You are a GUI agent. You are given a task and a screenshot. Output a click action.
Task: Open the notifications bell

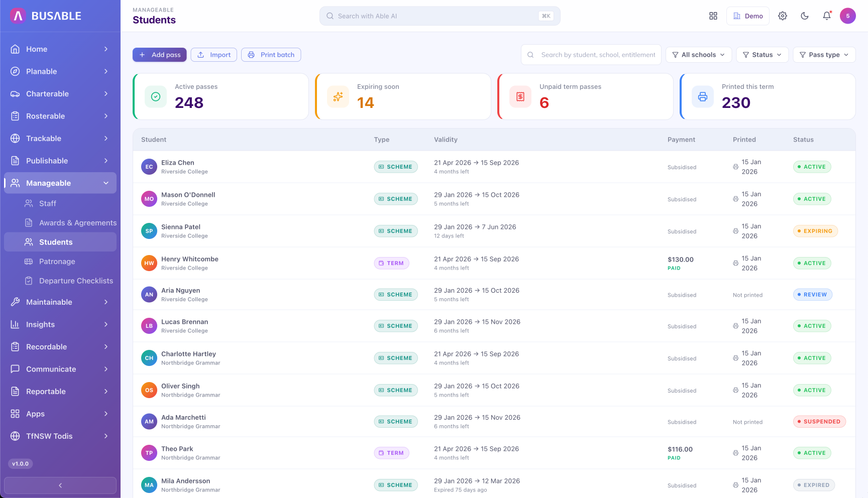coord(826,16)
